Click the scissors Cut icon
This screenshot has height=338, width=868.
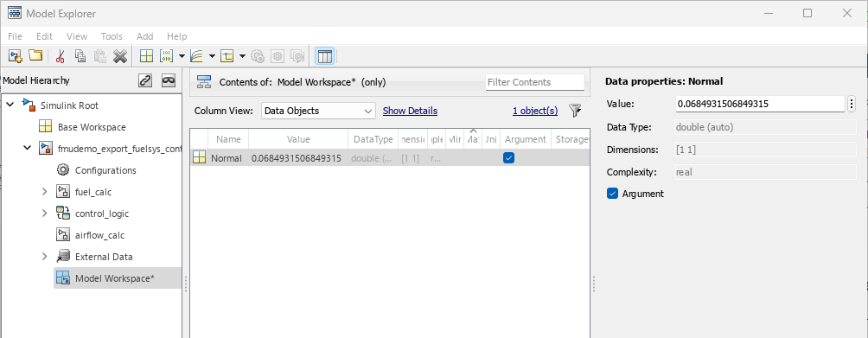(x=61, y=56)
